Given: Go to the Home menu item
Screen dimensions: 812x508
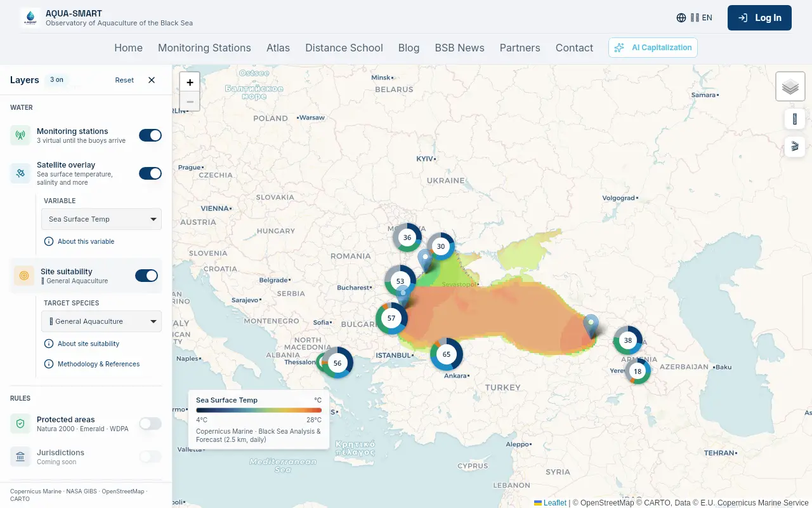Looking at the screenshot, I should (x=128, y=48).
